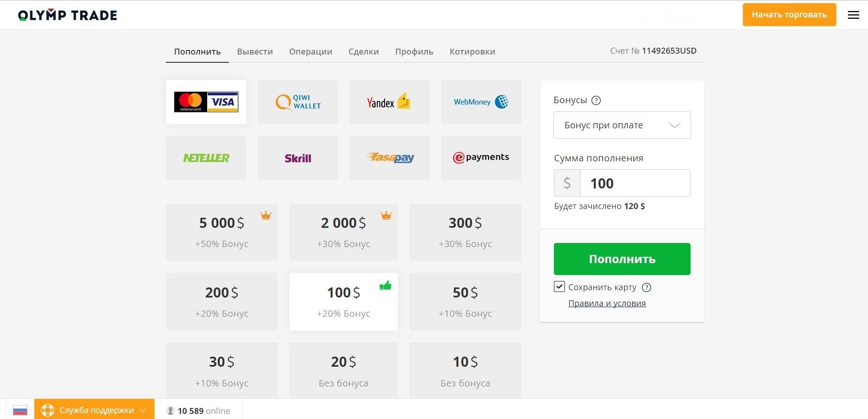The height and width of the screenshot is (419, 868).
Task: Pick the 30$ deposit amount
Action: coord(222,370)
